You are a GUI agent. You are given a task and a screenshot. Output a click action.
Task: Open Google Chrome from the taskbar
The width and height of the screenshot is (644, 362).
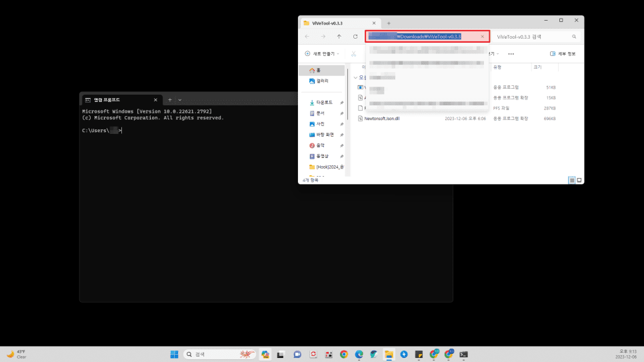(344, 354)
